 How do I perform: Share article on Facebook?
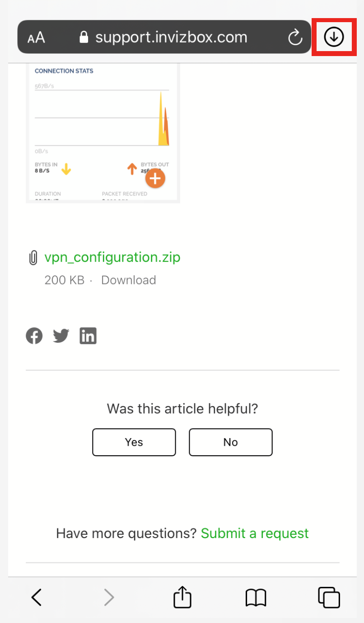(x=34, y=336)
